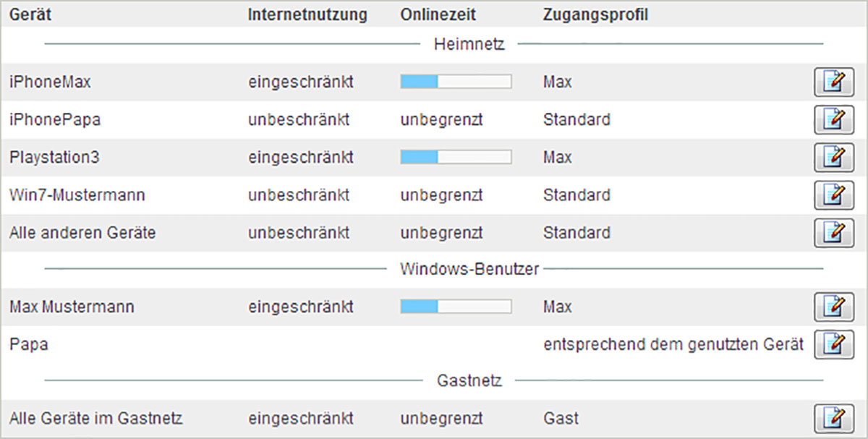Screen dimensions: 868x439
Task: Click edit icon for Papa user
Action: pyautogui.click(x=833, y=345)
